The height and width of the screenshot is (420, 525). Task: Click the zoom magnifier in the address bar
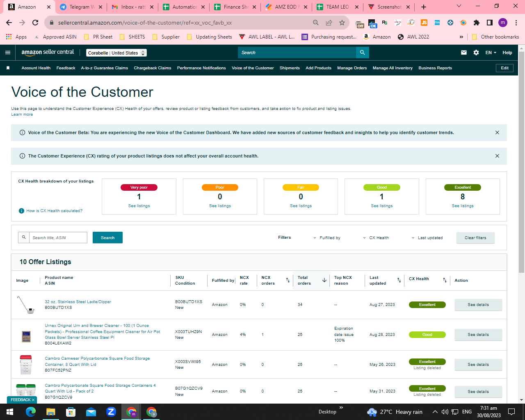tap(316, 23)
